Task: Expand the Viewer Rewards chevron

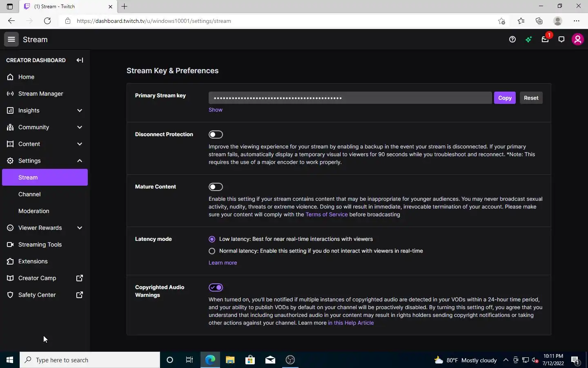Action: (80, 228)
